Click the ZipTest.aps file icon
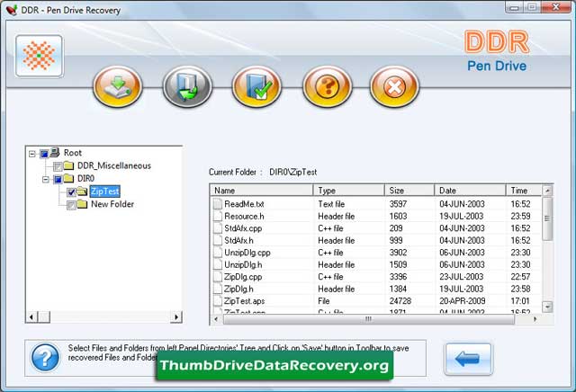 (218, 301)
